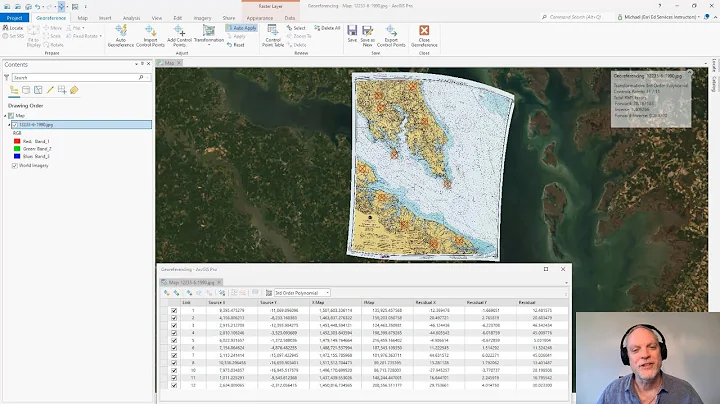
Task: Uncheck control point link 10 checkbox
Action: pos(174,370)
